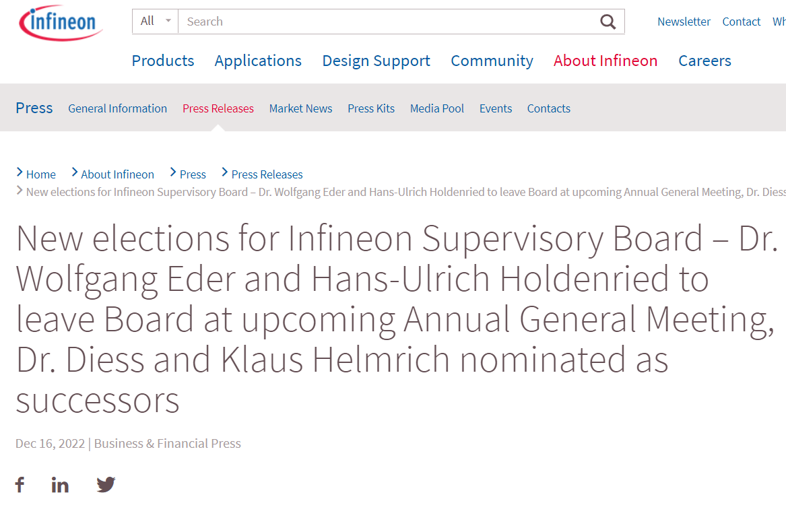This screenshot has height=532, width=786.
Task: Select the Market News tab
Action: click(300, 108)
